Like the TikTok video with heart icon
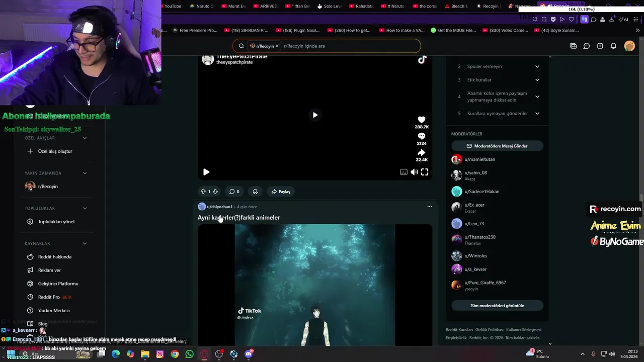This screenshot has height=362, width=644. point(422,120)
